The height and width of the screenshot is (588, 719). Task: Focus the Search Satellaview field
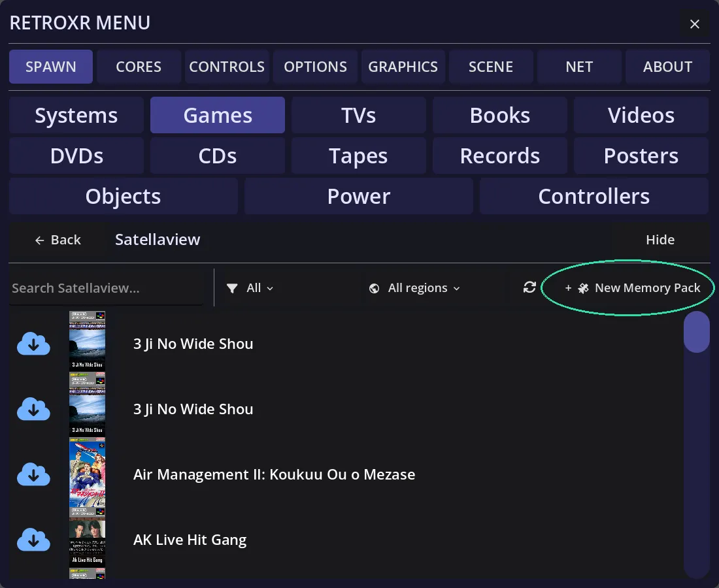tap(106, 288)
